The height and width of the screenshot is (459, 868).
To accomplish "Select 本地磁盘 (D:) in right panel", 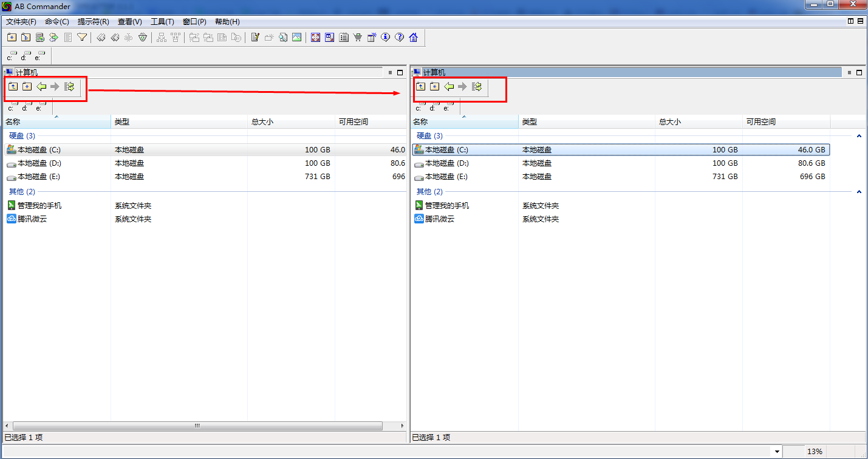I will coord(620,163).
